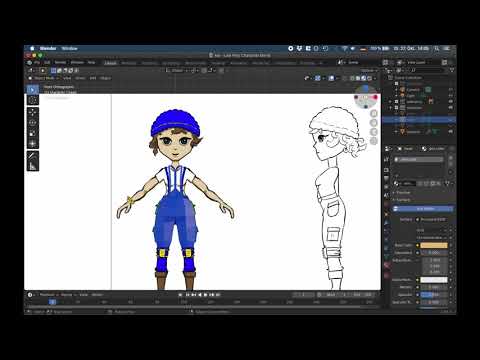This screenshot has width=480, height=360.
Task: Click the Use Nodes button
Action: (423, 209)
